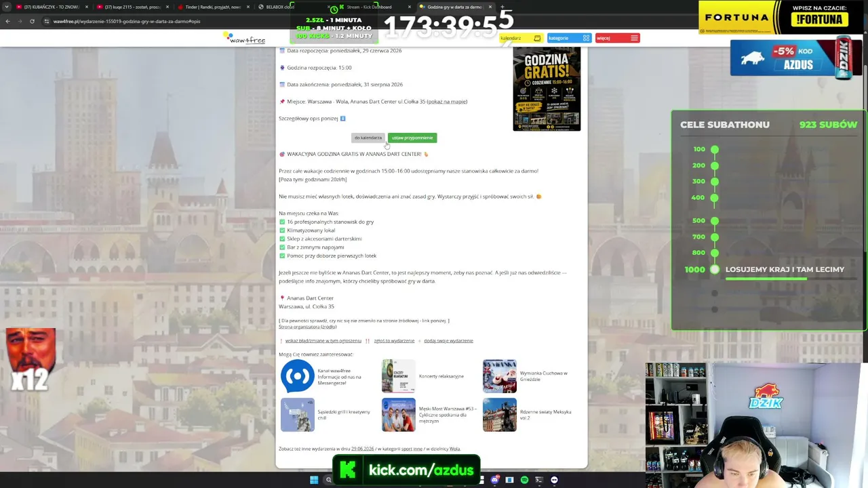
Task: Open the waw4free logo homepage
Action: [x=244, y=39]
